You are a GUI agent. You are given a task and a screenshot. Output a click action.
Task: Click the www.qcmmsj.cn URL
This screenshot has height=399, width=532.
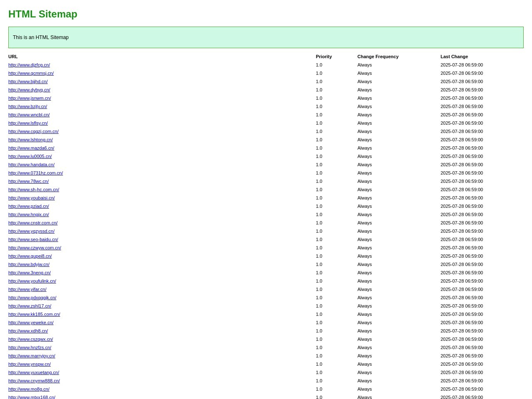pos(31,73)
